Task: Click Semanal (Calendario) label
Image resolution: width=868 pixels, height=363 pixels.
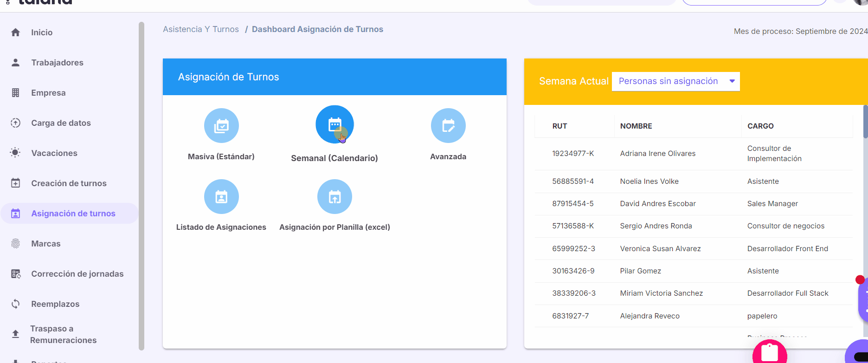Action: [334, 158]
